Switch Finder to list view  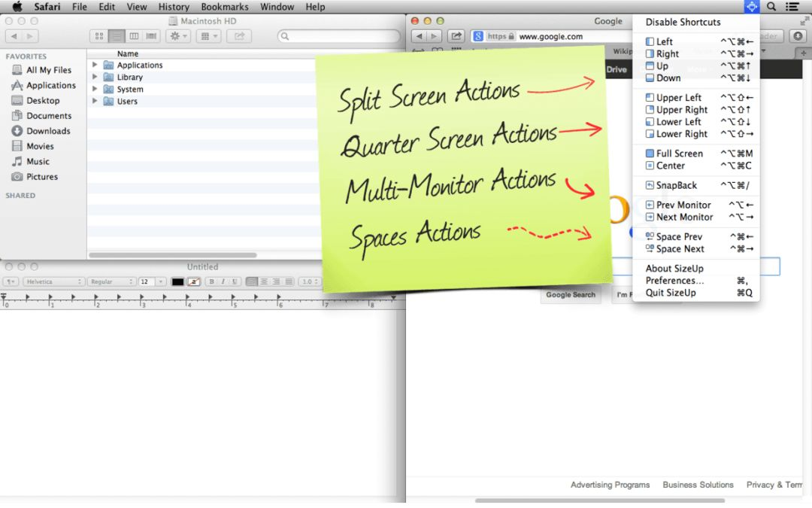click(117, 36)
